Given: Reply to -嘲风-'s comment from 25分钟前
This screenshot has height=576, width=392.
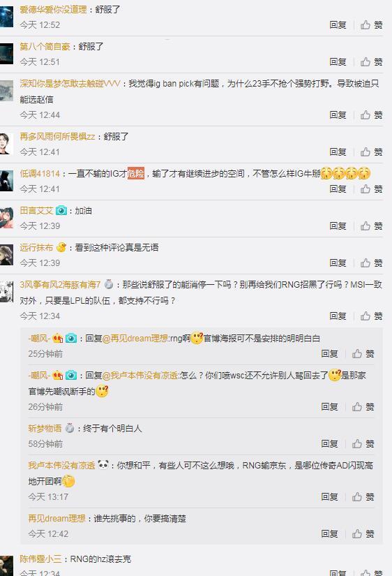Looking at the screenshot, I should click(329, 354).
